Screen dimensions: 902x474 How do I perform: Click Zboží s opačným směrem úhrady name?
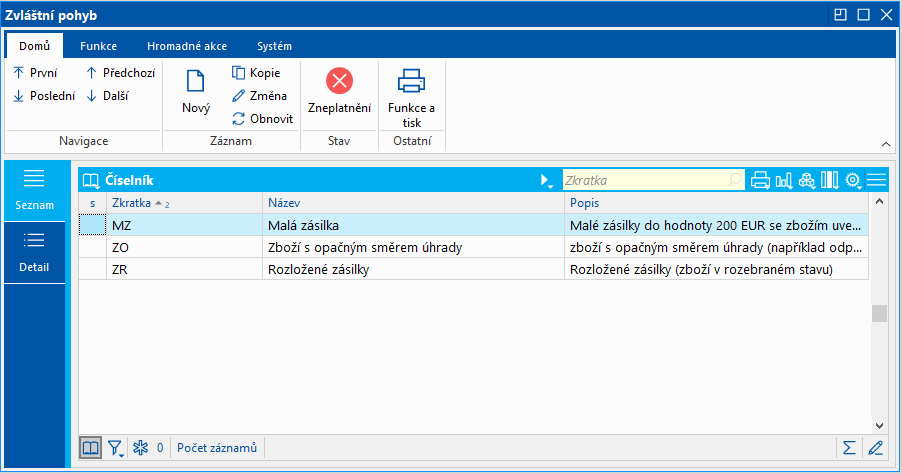[x=414, y=247]
